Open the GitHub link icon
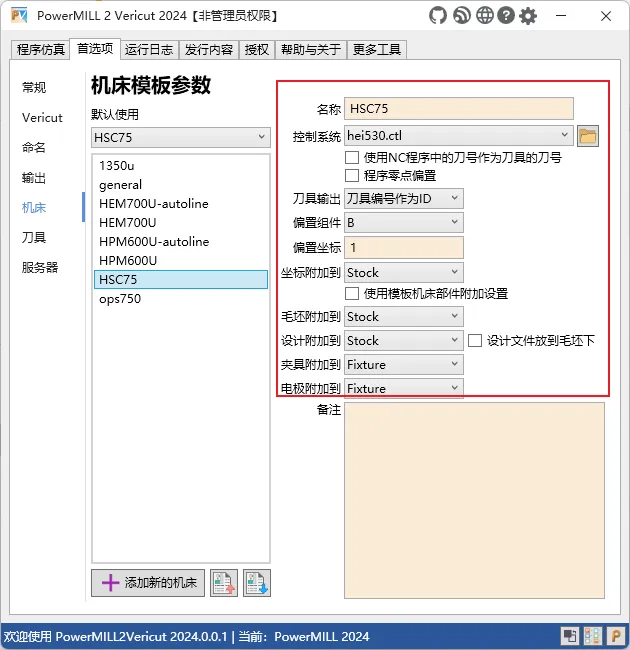Image resolution: width=630 pixels, height=650 pixels. [438, 16]
